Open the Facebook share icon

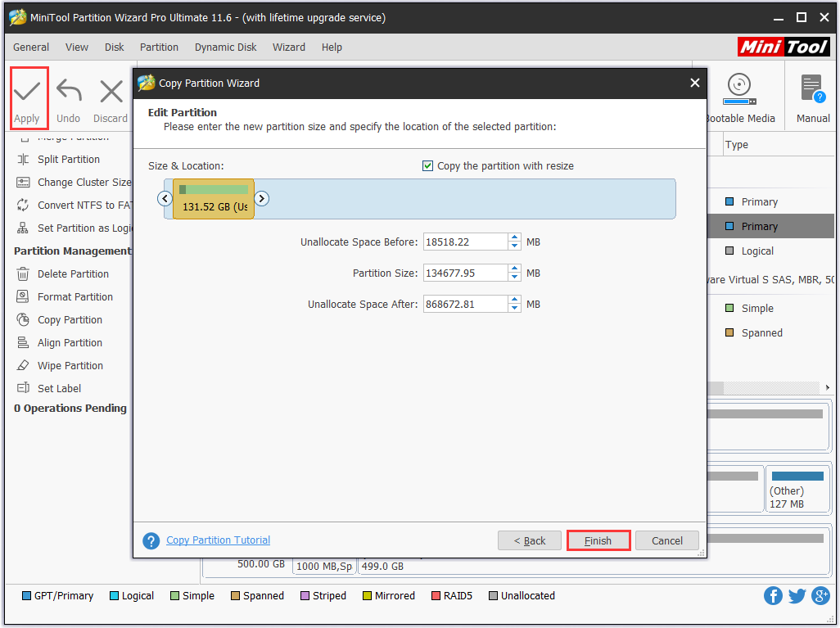(x=773, y=595)
